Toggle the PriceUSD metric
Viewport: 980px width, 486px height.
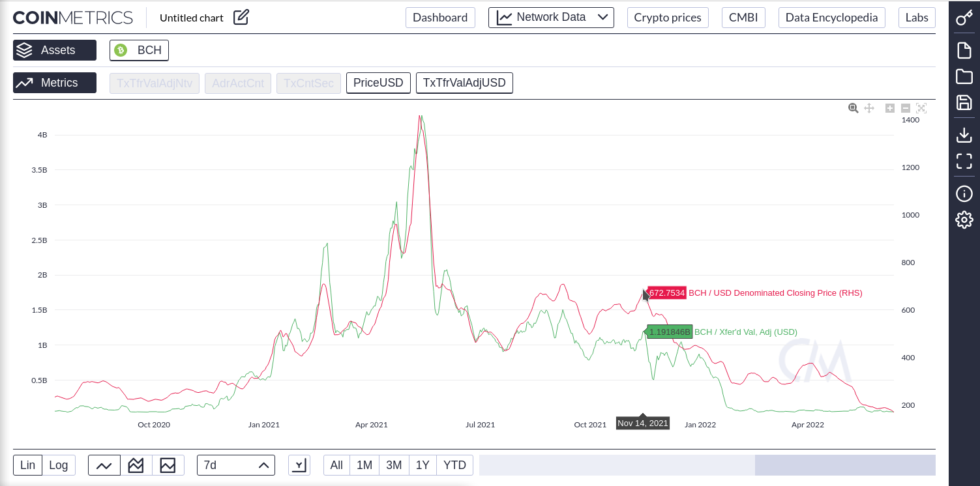coord(378,83)
